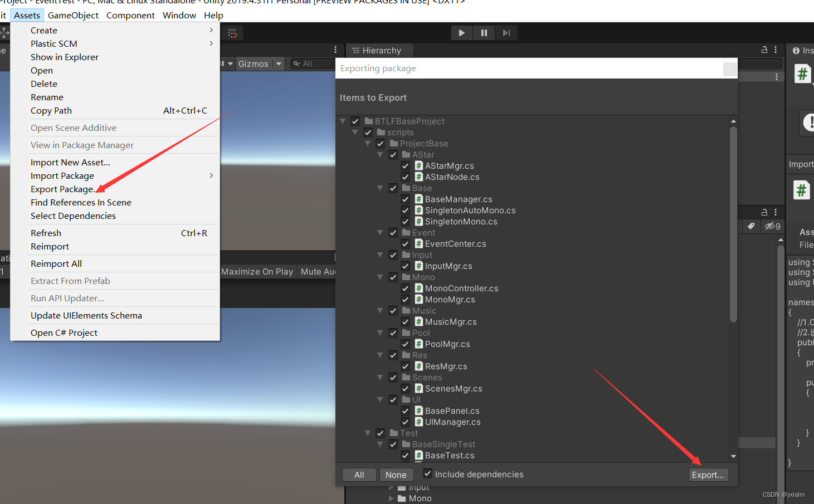814x504 pixels.
Task: Collapse the BTLFBaseProject tree node
Action: (x=343, y=121)
